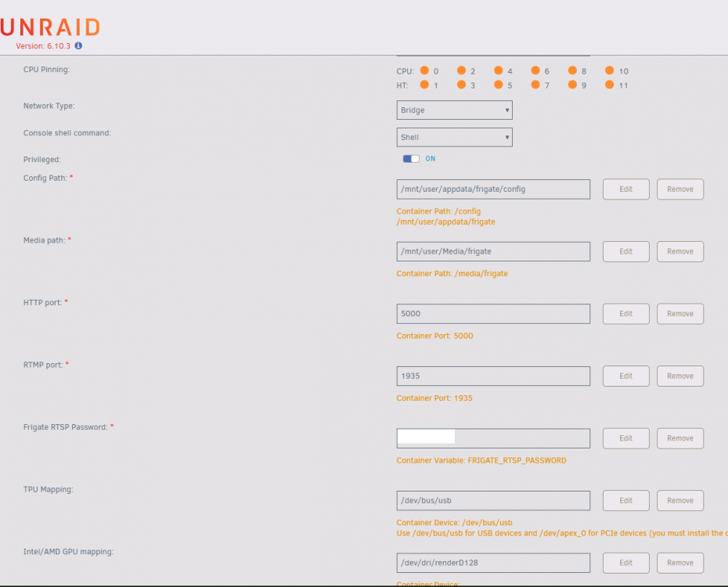Image resolution: width=728 pixels, height=587 pixels.
Task: Open the Console shell command dropdown
Action: (x=455, y=137)
